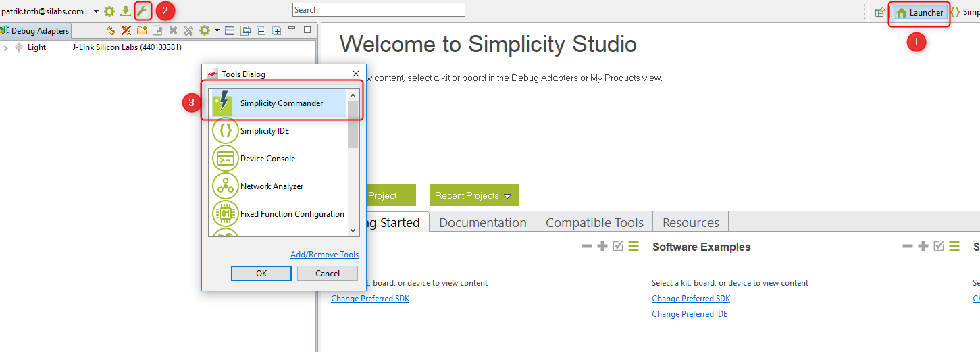Expand the Light J-Link Silicon Labs tree node

pos(6,48)
